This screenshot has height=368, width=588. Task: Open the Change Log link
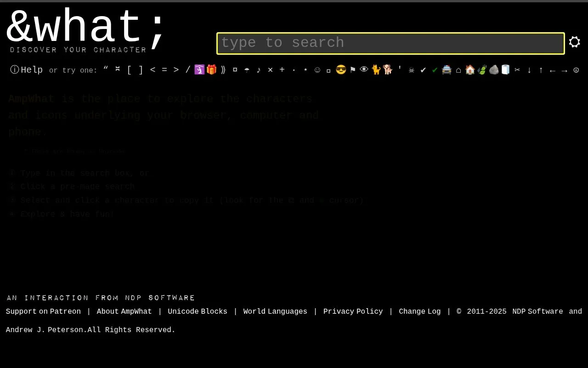pyautogui.click(x=419, y=311)
